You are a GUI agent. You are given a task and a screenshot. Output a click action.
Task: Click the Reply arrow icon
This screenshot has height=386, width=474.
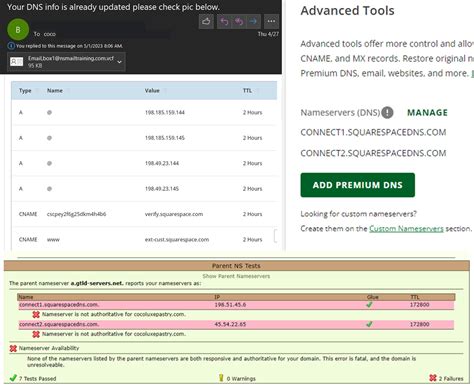coord(224,22)
